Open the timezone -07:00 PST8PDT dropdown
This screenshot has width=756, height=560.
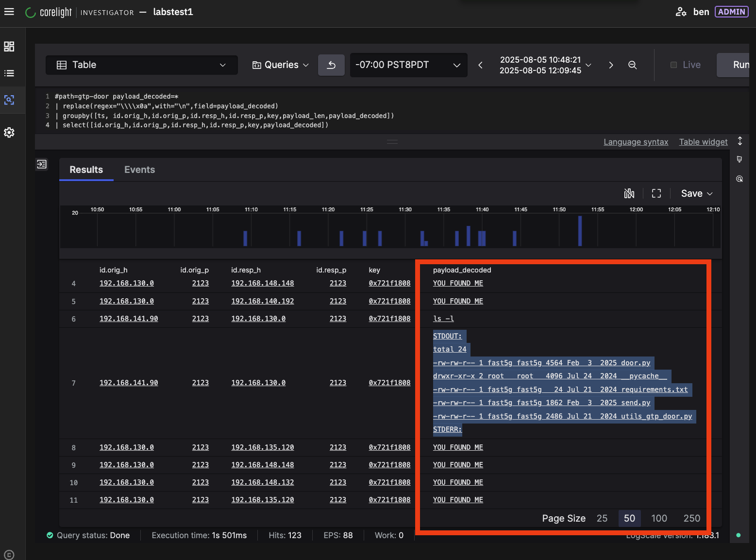pos(408,65)
